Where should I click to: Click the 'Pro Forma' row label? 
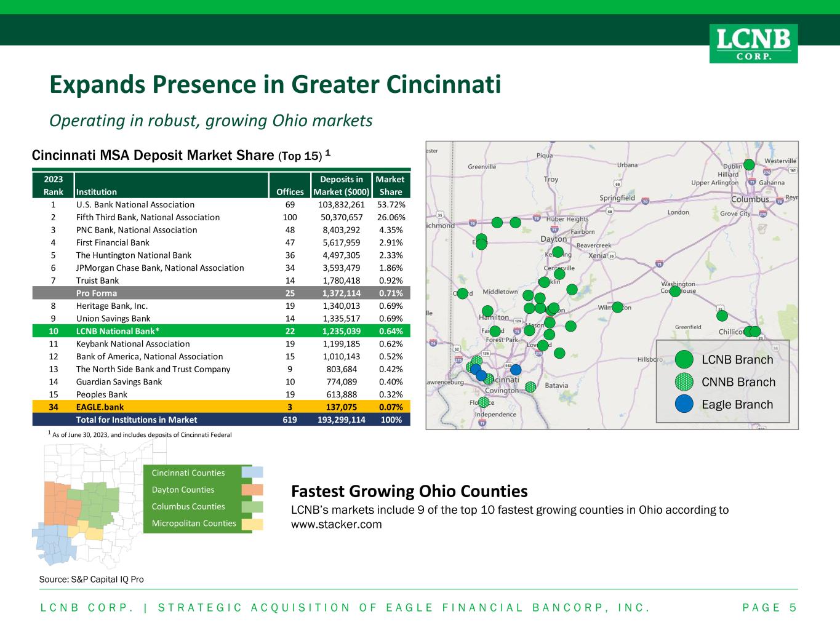point(97,293)
